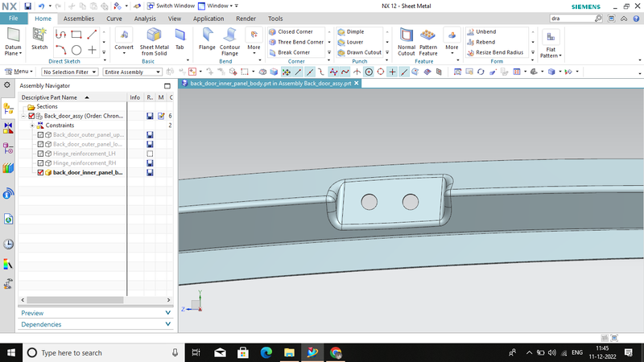
Task: Select the Flange tool
Action: [x=207, y=39]
